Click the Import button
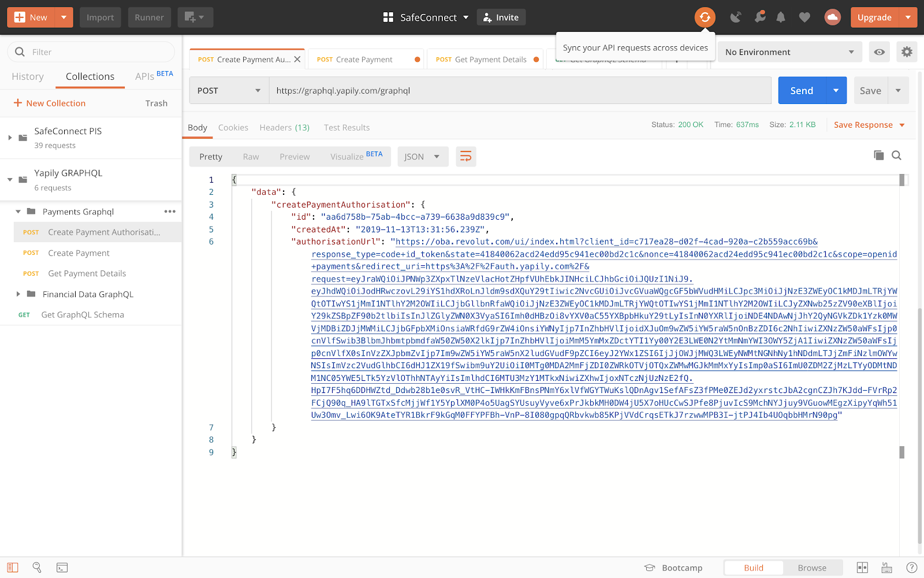924x578 pixels. [100, 17]
